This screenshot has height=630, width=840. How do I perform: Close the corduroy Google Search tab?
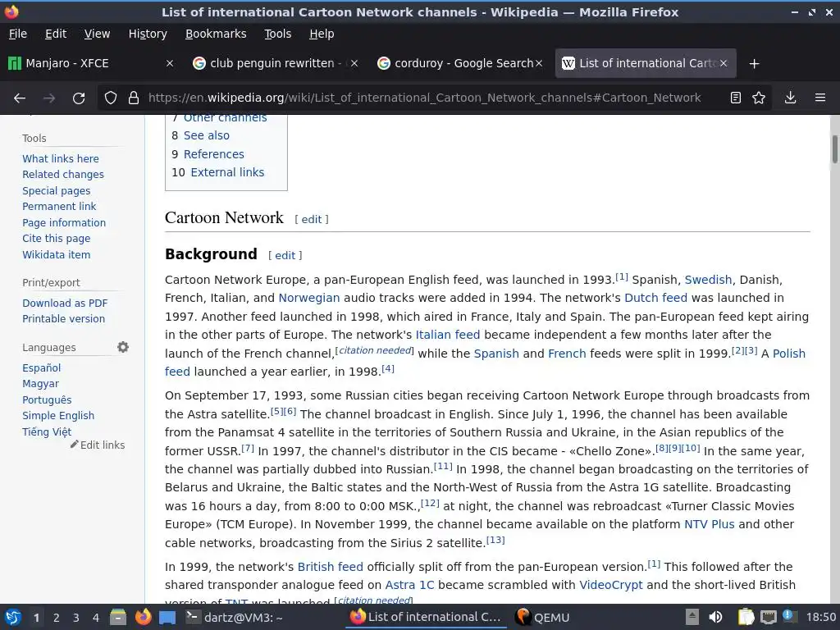point(539,63)
